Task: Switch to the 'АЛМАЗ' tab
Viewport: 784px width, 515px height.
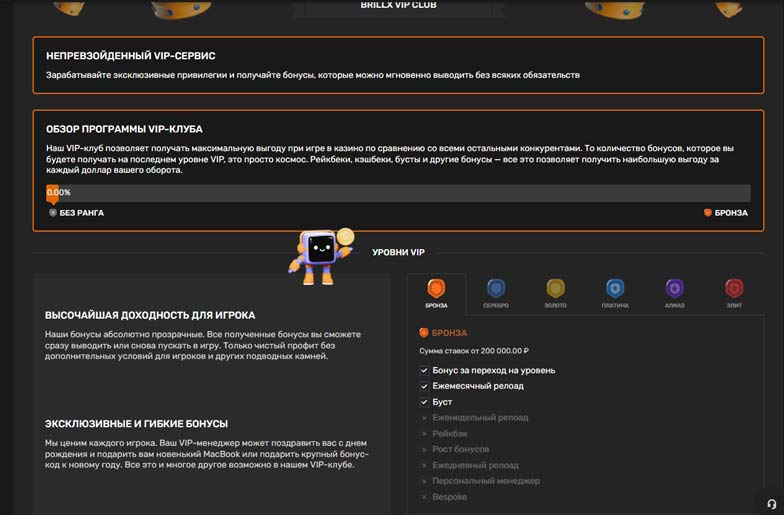Action: pos(675,293)
